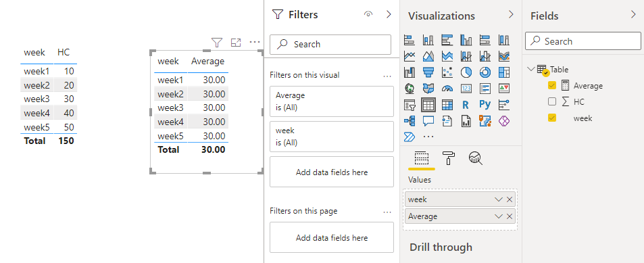Select the 100% stacked bar chart visual
The height and width of the screenshot is (263, 644).
click(485, 40)
